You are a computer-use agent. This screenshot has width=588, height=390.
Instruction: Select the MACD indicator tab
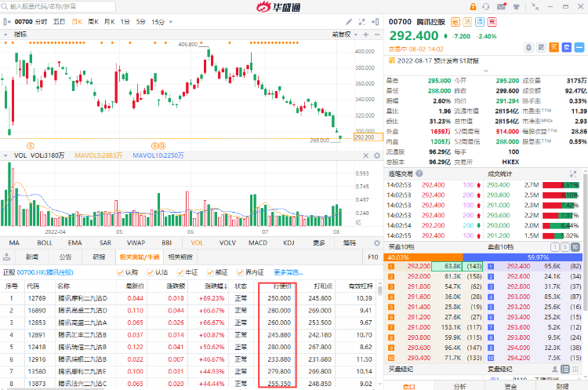click(258, 242)
